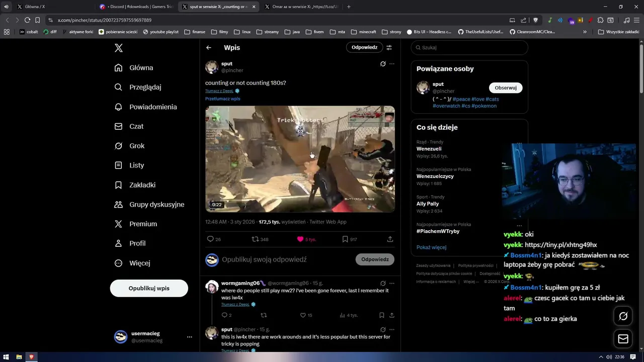644x362 pixels.
Task: View stats of wormgaming06's comment
Action: pos(348,315)
